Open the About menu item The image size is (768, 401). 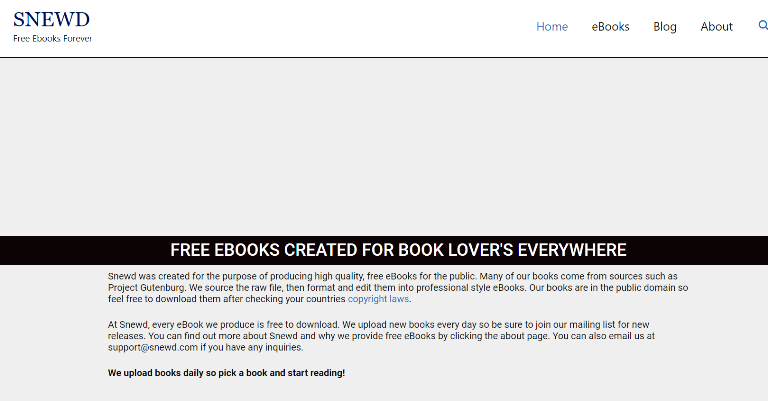716,26
